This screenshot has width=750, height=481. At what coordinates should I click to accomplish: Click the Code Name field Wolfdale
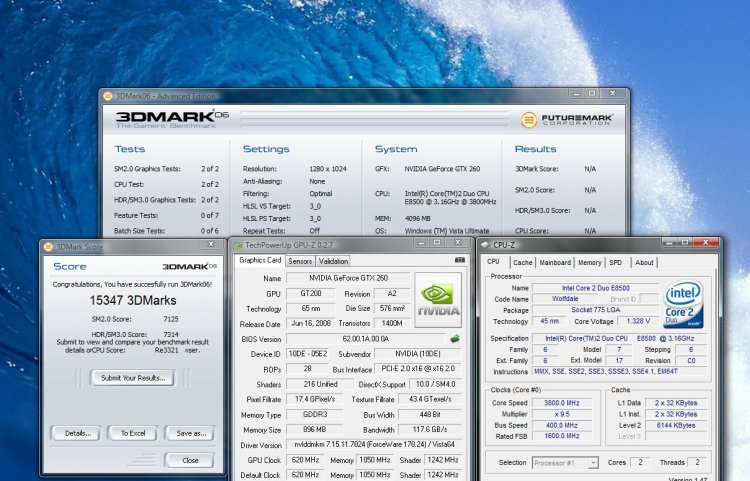click(565, 299)
